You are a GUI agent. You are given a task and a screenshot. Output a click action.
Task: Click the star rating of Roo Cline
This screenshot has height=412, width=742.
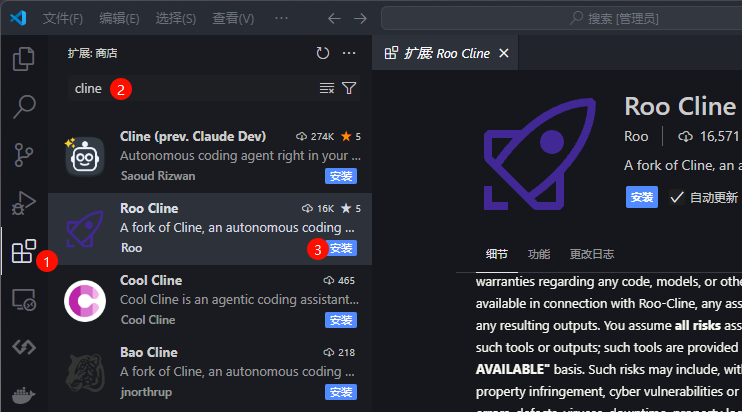[351, 209]
